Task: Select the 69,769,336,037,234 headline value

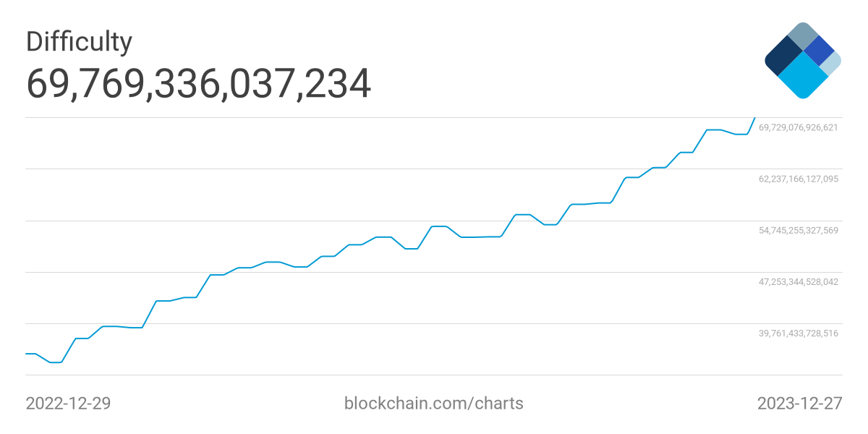Action: click(199, 84)
